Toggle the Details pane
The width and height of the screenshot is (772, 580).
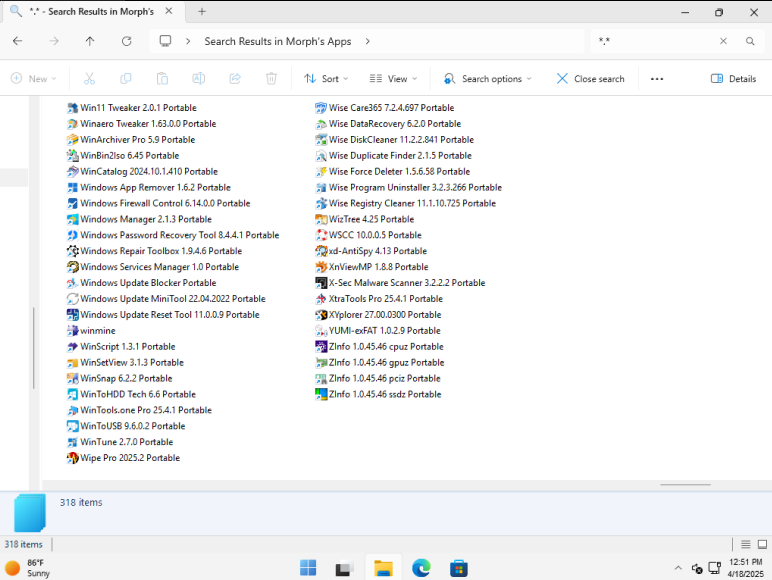733,79
